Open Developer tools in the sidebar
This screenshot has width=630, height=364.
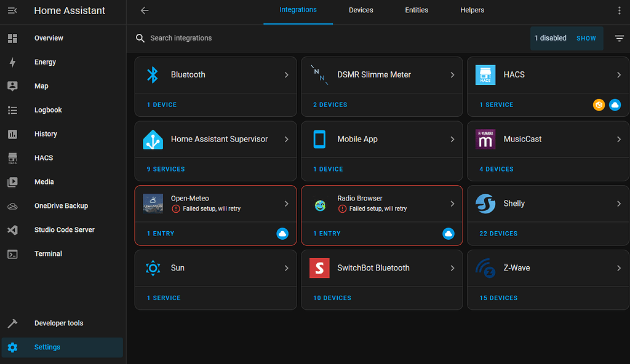coord(58,323)
